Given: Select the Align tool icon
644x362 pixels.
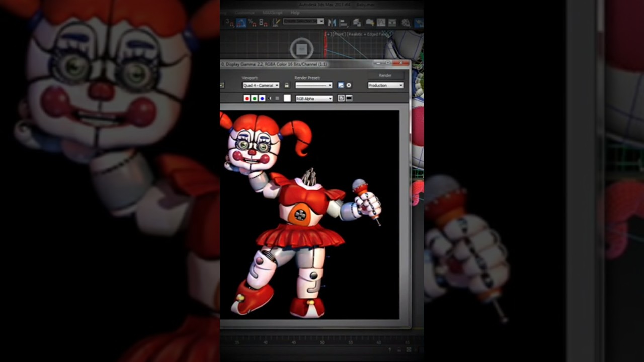Looking at the screenshot, I should coord(344,23).
